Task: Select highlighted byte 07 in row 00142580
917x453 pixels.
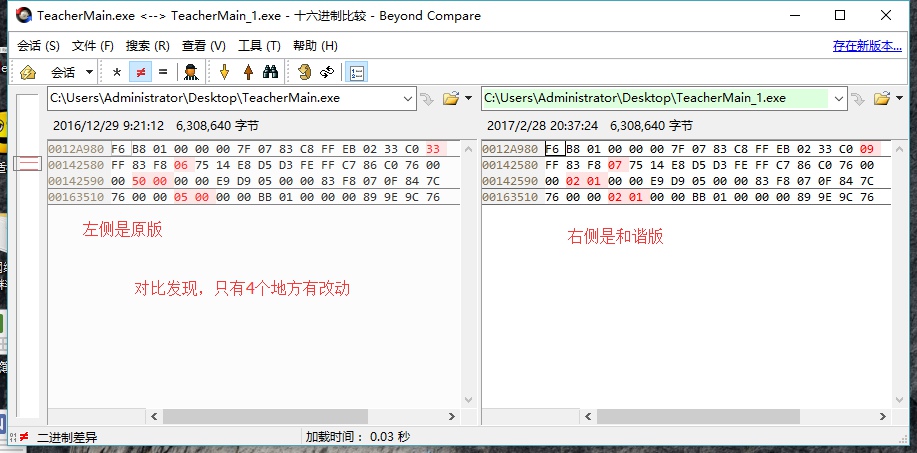Action: point(615,165)
